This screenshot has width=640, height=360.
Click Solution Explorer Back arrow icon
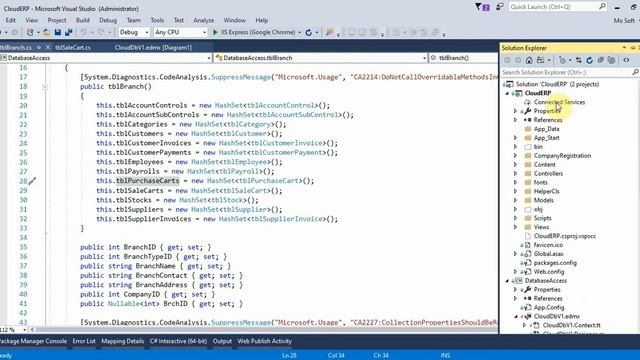(507, 60)
